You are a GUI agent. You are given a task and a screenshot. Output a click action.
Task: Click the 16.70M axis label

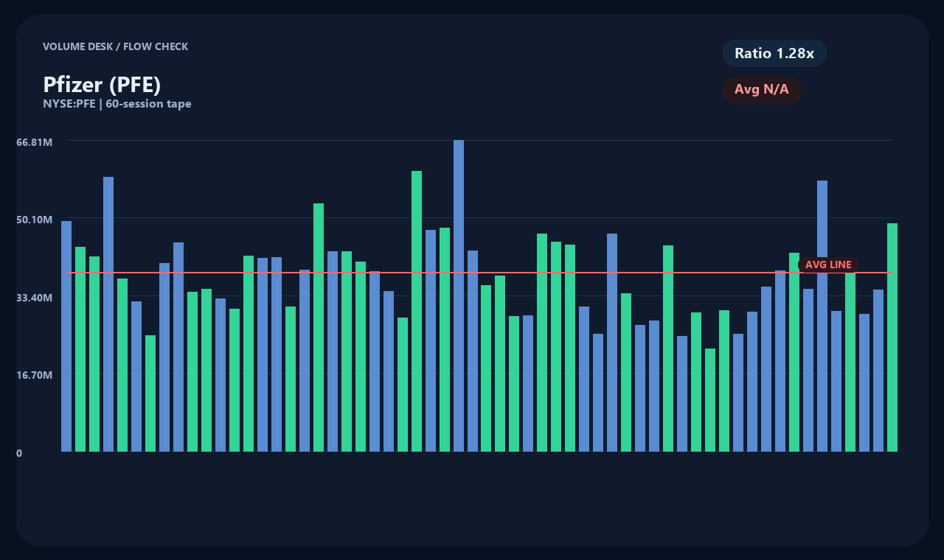35,375
